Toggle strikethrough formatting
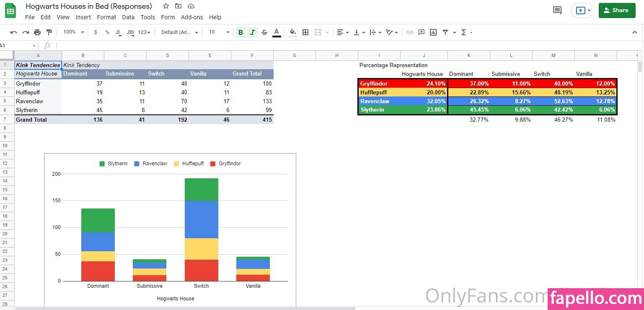644x310 pixels. [x=264, y=32]
